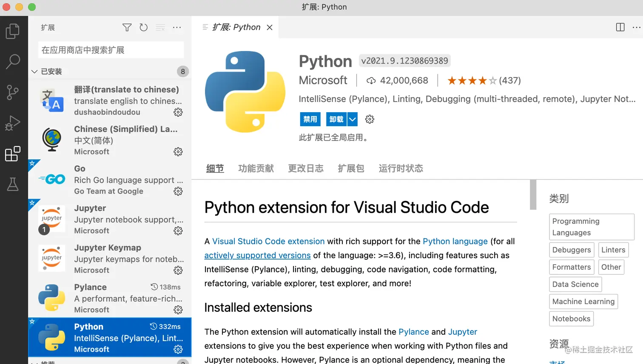643x364 pixels.
Task: Refresh the extensions list
Action: [144, 28]
